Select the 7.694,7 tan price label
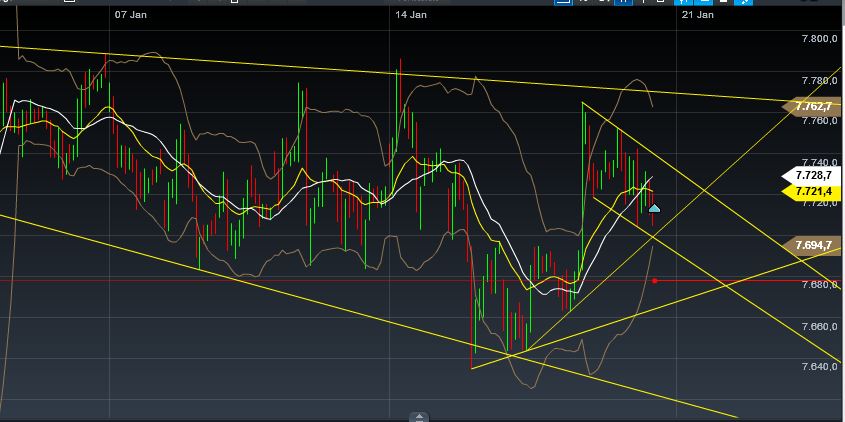The height and width of the screenshot is (422, 845). [x=814, y=244]
